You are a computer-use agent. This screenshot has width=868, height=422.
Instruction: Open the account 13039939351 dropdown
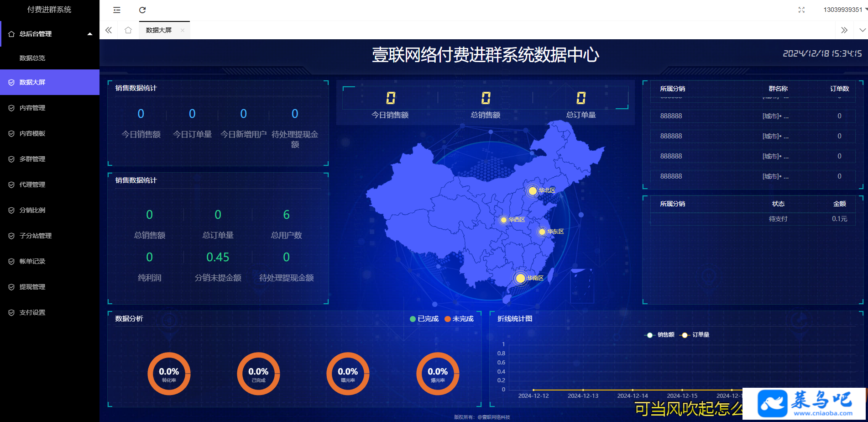click(845, 10)
